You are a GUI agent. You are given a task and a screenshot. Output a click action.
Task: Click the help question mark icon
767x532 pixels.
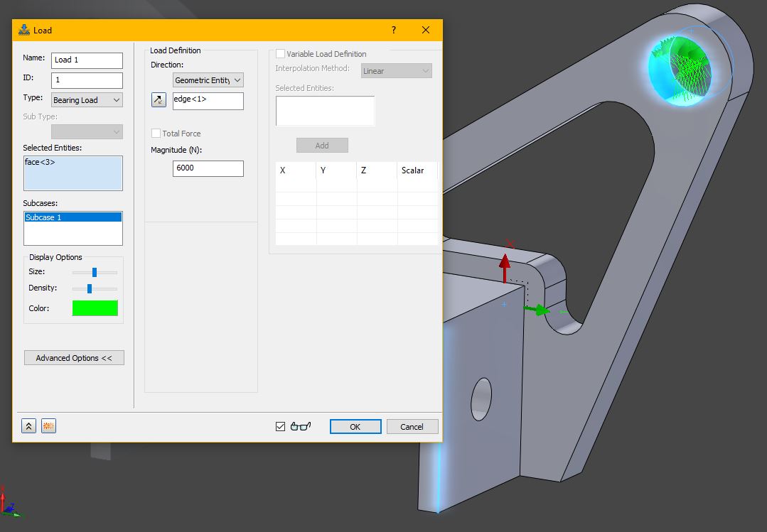[x=393, y=30]
